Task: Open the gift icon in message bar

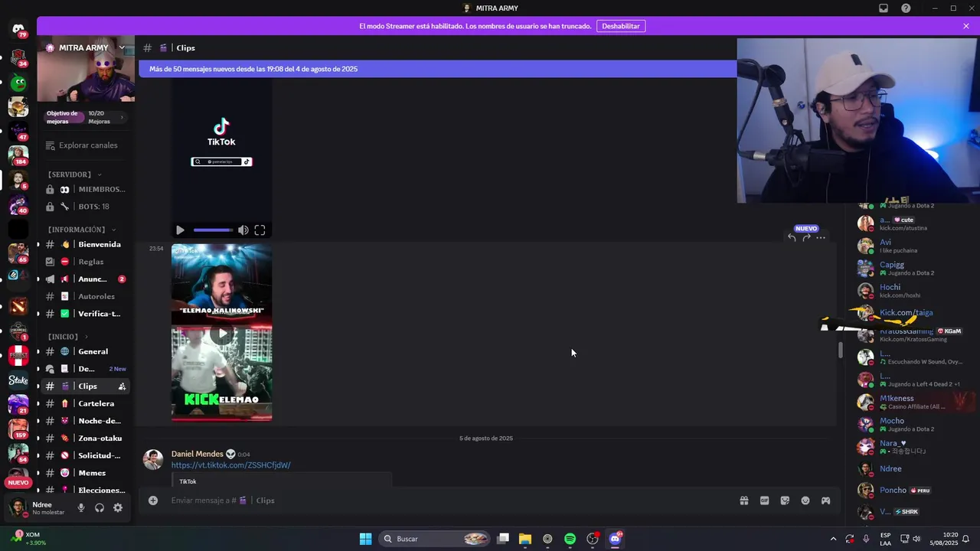Action: (743, 500)
